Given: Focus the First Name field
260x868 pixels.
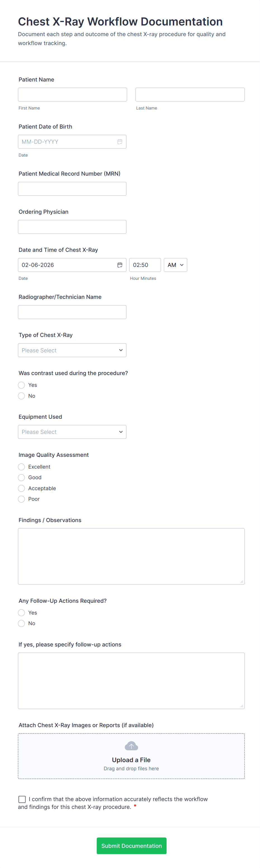Looking at the screenshot, I should (x=72, y=95).
